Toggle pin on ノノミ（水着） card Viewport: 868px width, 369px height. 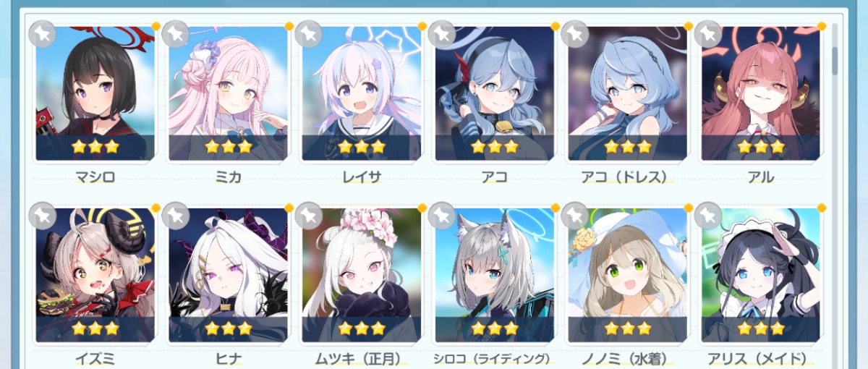click(574, 216)
